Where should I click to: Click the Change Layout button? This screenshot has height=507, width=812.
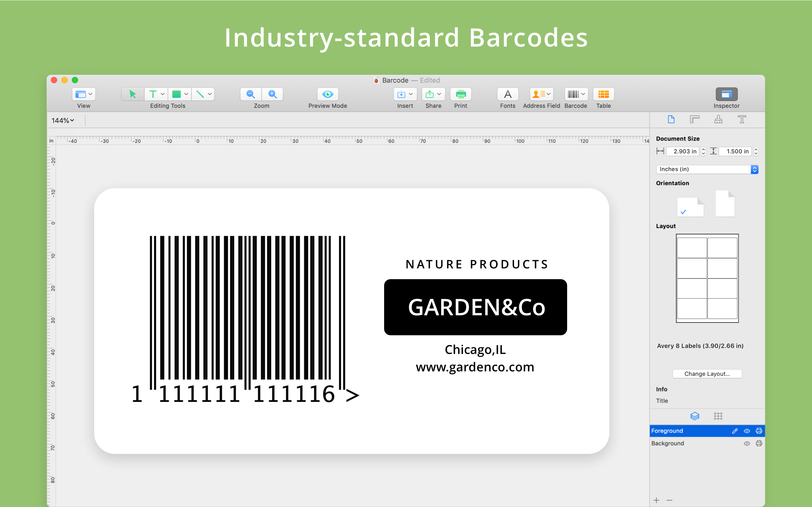click(707, 374)
